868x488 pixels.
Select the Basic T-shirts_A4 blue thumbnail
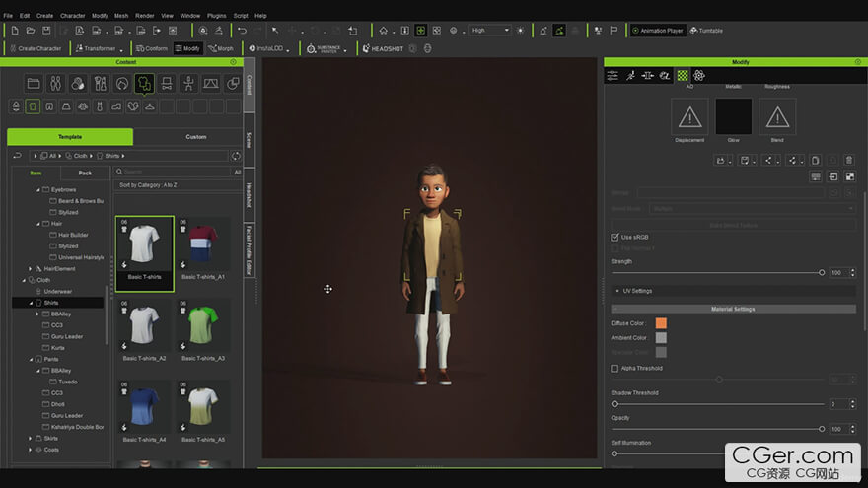pyautogui.click(x=144, y=412)
